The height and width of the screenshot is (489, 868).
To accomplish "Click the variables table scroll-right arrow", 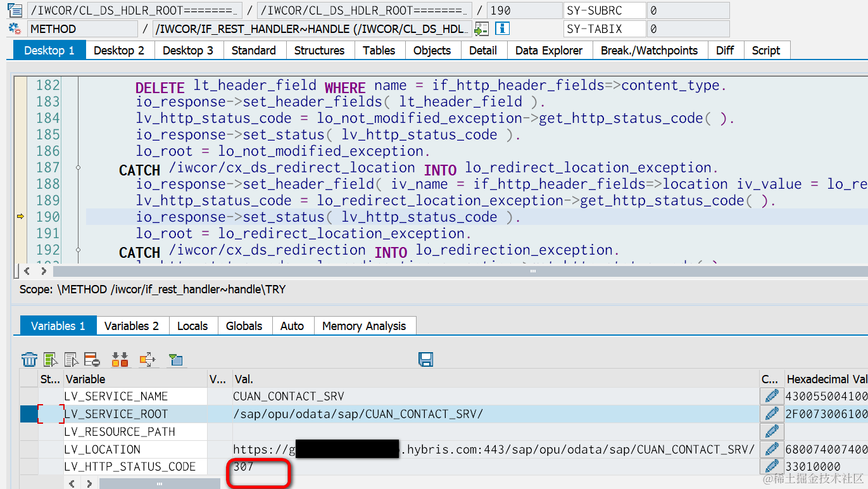I will click(x=89, y=483).
